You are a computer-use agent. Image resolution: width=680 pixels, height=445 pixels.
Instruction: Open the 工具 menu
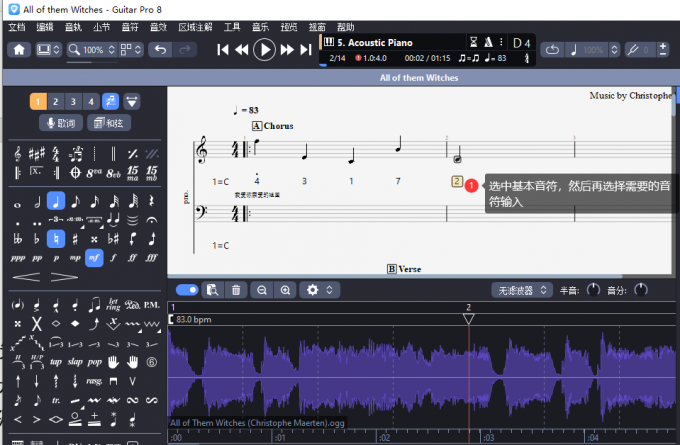coord(232,26)
